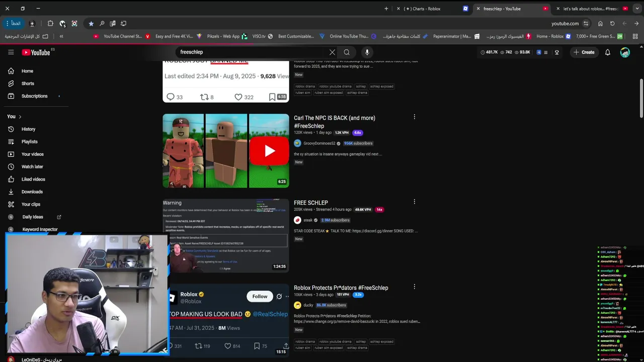Open the browser zoom magnifier icon
The height and width of the screenshot is (362, 644).
[102, 23]
